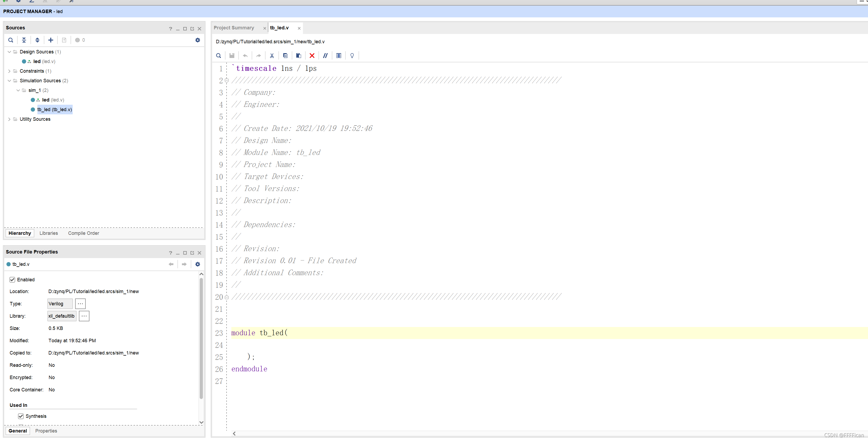
Task: Collapse sim_1 folder node
Action: 18,90
